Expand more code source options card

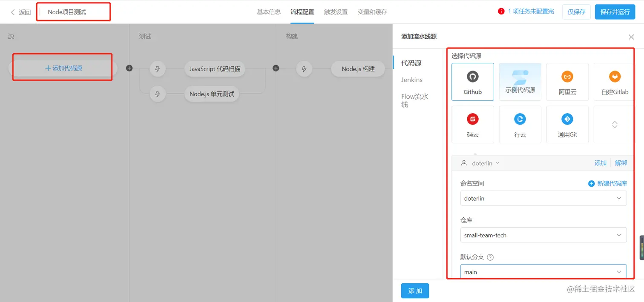615,124
